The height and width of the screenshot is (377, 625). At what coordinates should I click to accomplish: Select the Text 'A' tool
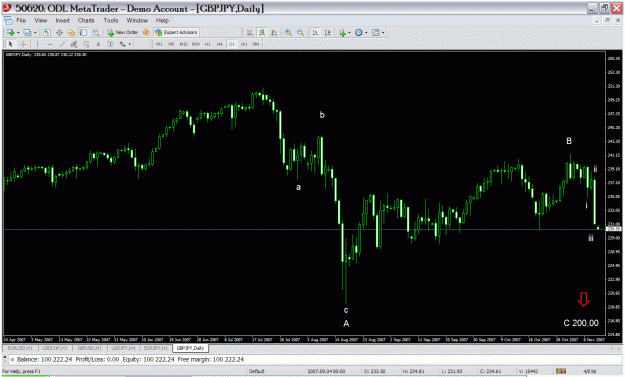tap(98, 44)
